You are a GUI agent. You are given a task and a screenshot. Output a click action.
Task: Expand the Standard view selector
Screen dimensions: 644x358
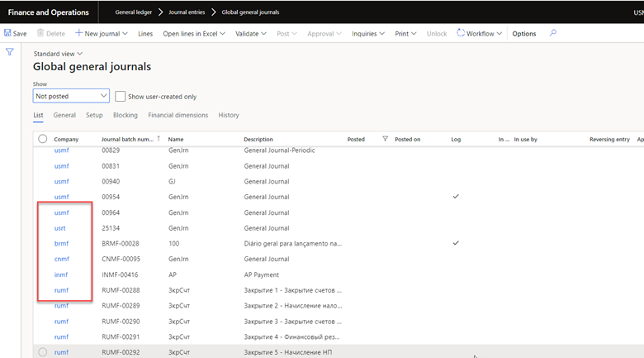point(58,54)
